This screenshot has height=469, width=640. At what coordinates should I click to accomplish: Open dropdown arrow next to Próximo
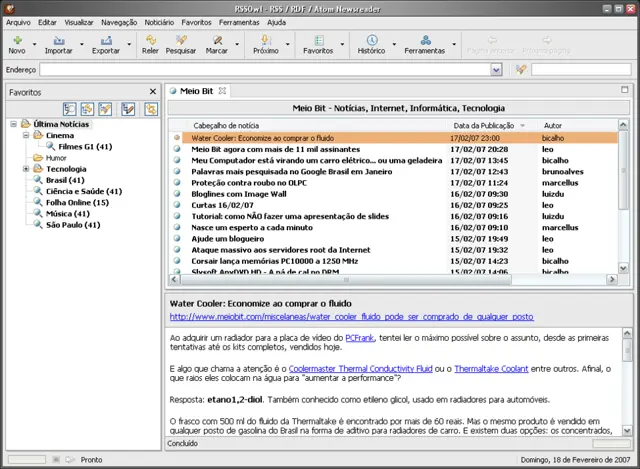coord(287,44)
